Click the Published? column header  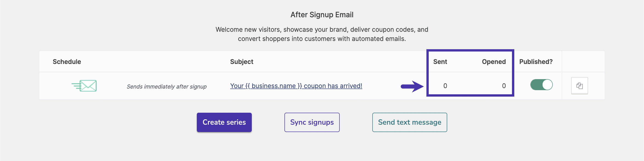pos(536,62)
